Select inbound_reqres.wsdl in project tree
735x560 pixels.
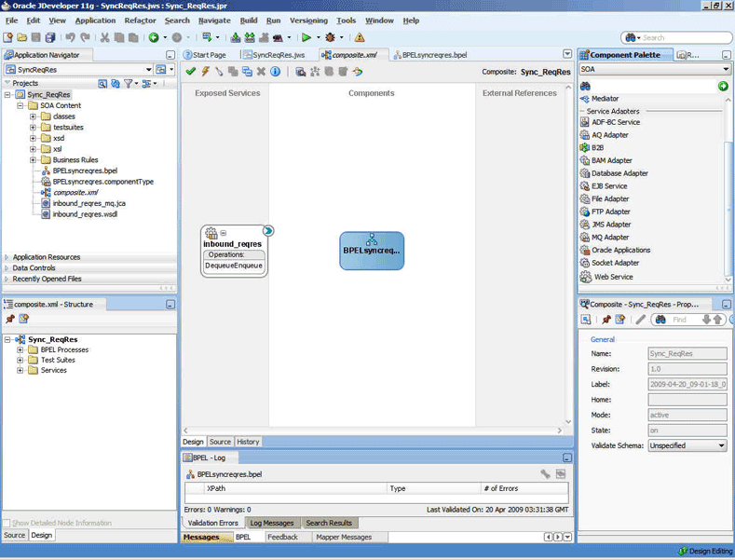(84, 213)
